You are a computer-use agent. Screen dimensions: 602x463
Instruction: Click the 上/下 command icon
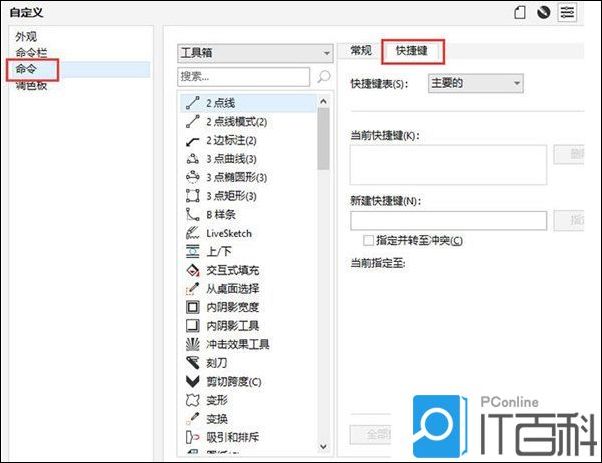coord(192,251)
